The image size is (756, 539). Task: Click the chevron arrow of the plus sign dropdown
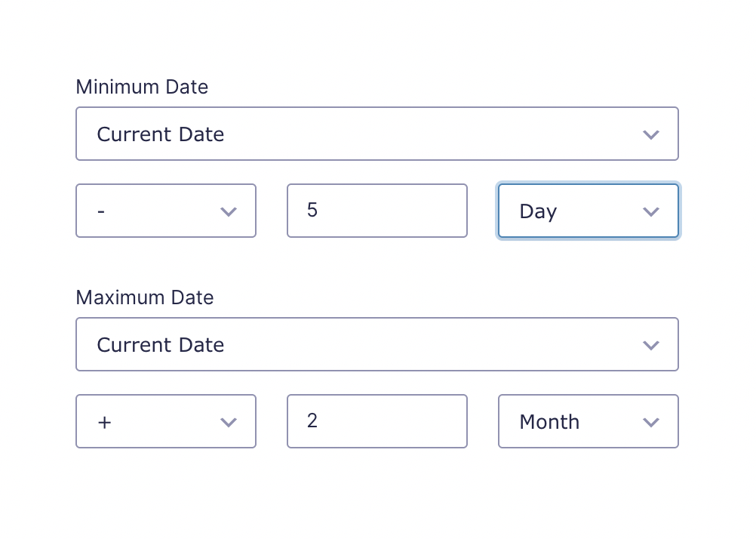[x=229, y=423]
